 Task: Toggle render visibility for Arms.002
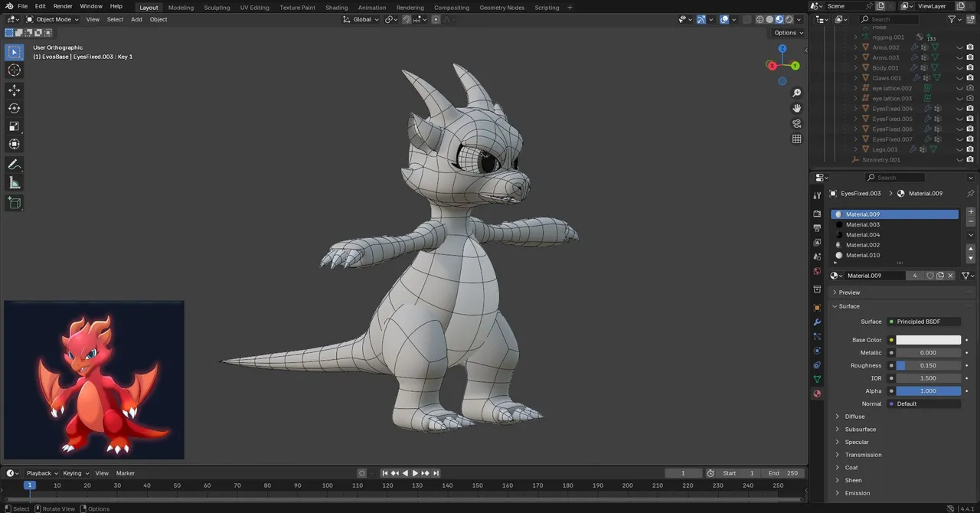tap(970, 47)
